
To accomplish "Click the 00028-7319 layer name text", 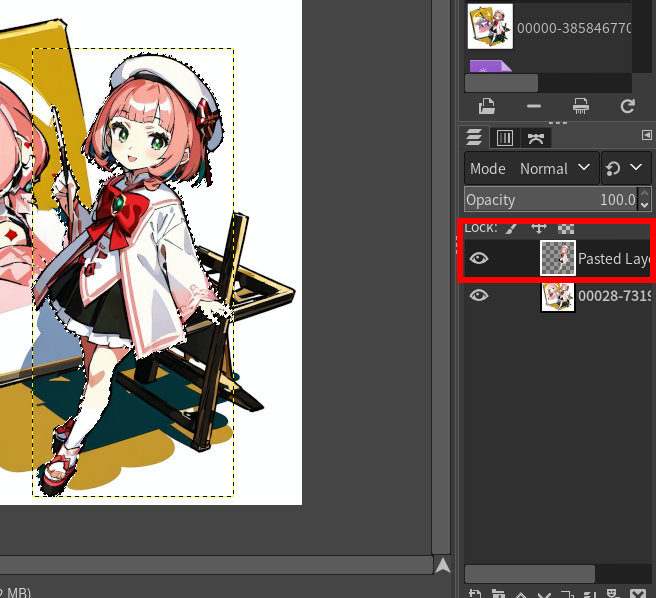I will pyautogui.click(x=614, y=296).
